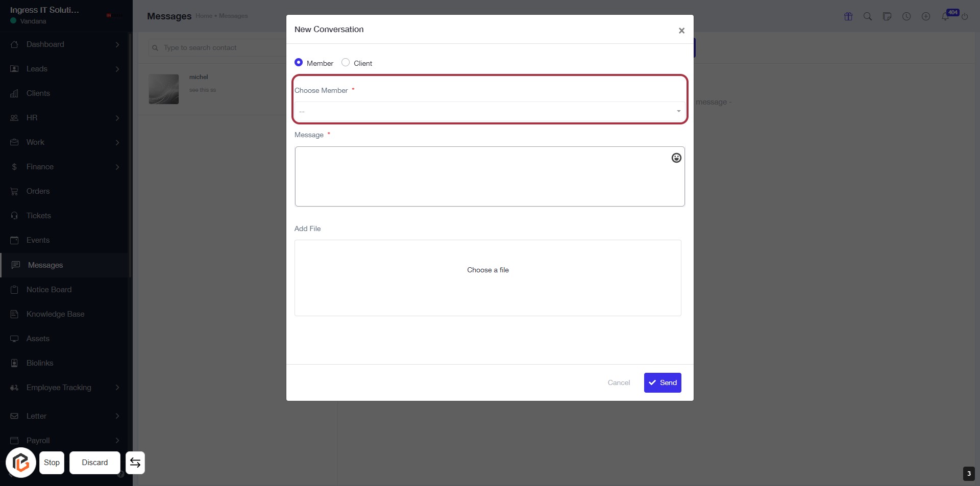This screenshot has height=486, width=980.
Task: Click the notification bell icon
Action: pyautogui.click(x=945, y=16)
